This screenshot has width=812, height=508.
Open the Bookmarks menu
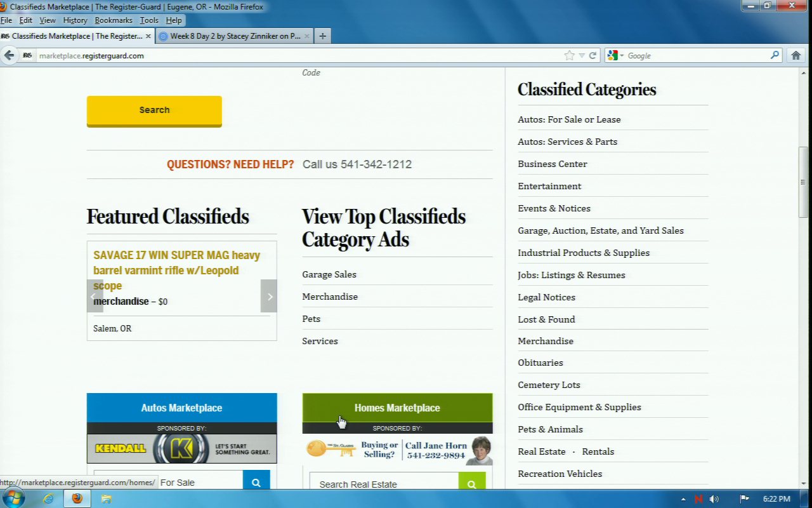point(114,20)
